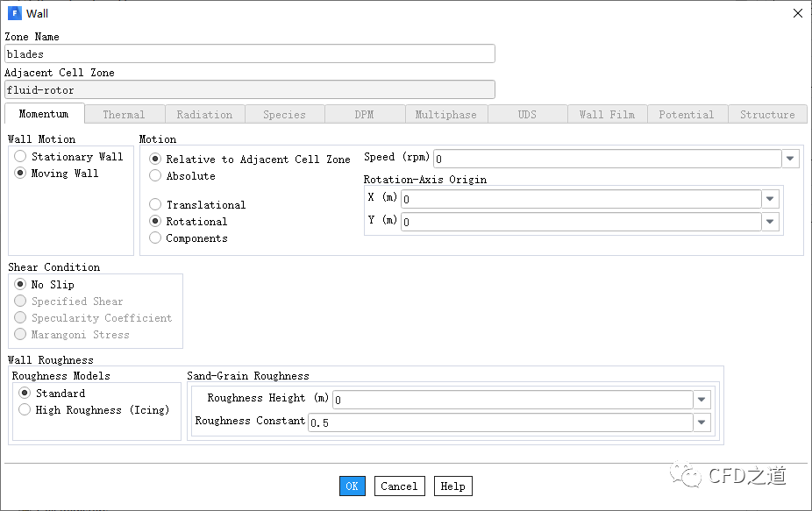Select High Roughness (Icing) model
The height and width of the screenshot is (511, 812).
25,410
